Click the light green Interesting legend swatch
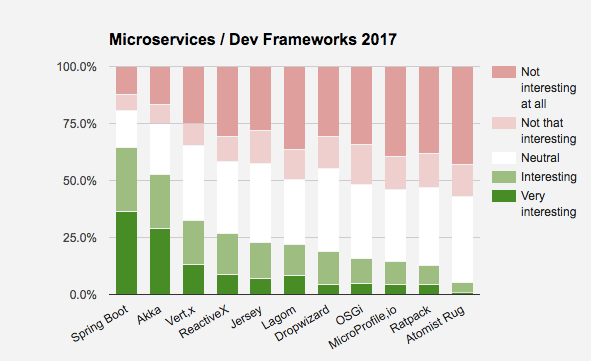 [504, 177]
